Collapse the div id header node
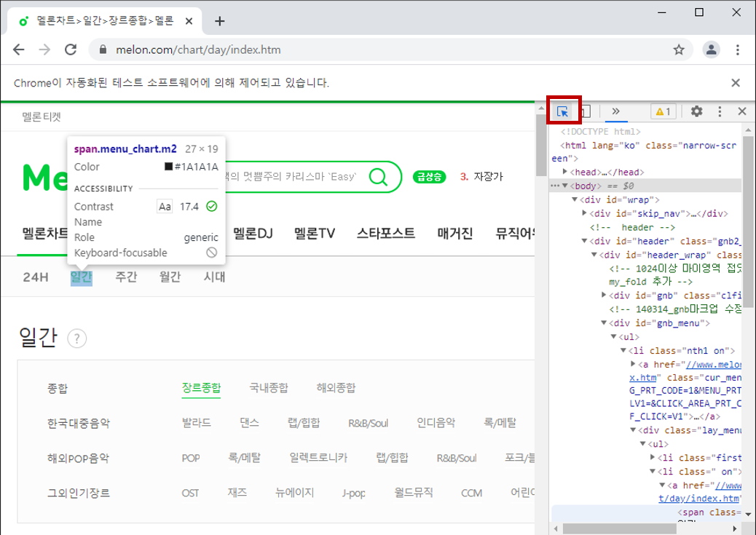The image size is (756, 535). pos(584,241)
